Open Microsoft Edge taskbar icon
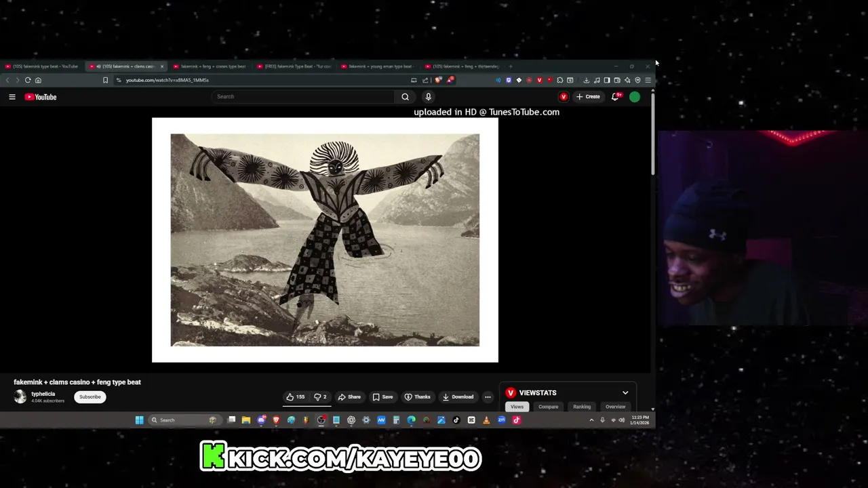Image resolution: width=868 pixels, height=488 pixels. [411, 420]
